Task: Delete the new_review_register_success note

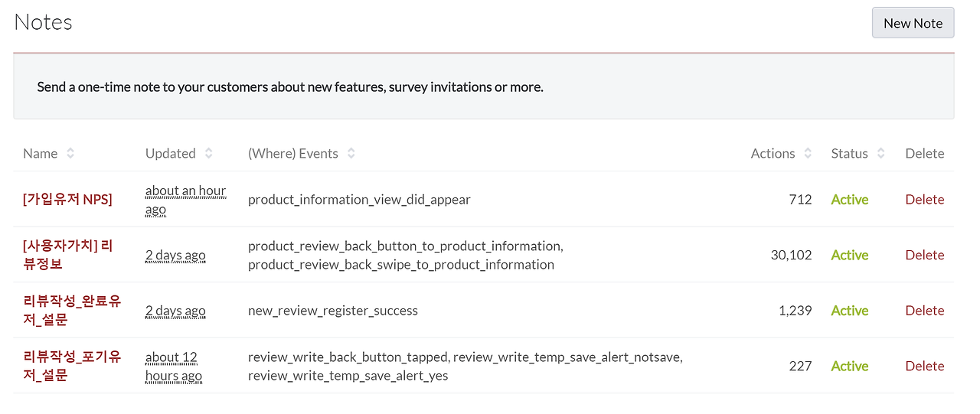Action: [925, 310]
